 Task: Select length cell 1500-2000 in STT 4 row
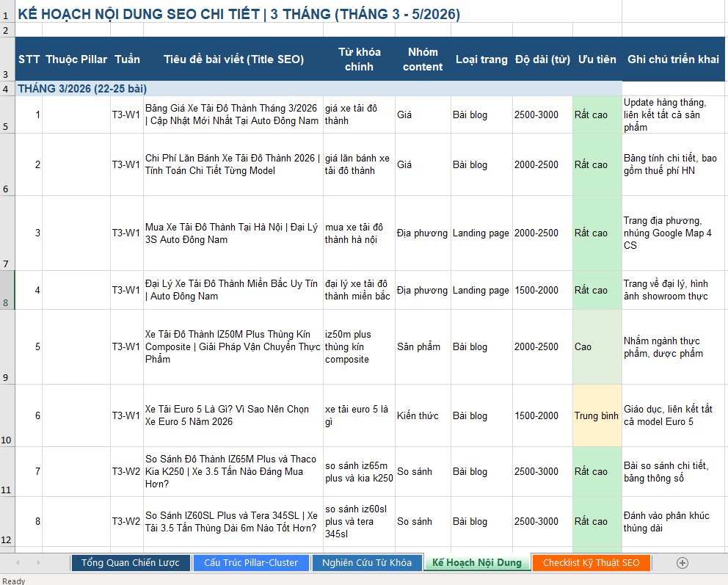(543, 290)
